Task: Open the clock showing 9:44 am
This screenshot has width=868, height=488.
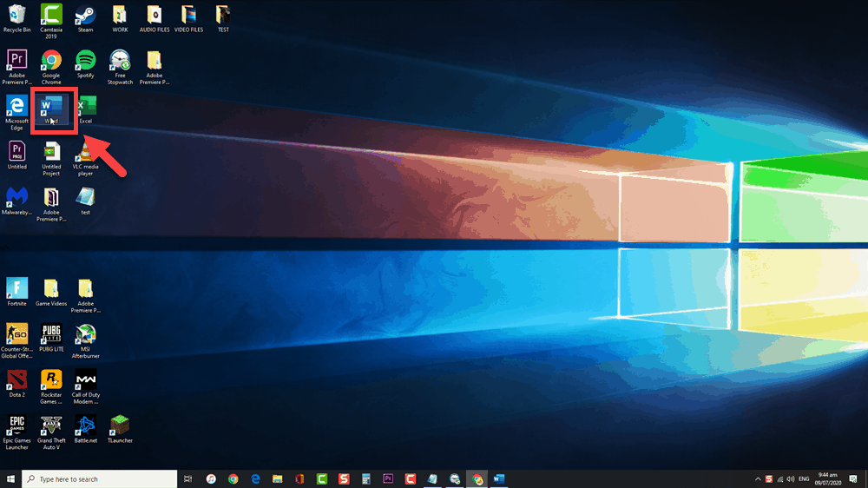Action: pyautogui.click(x=827, y=478)
